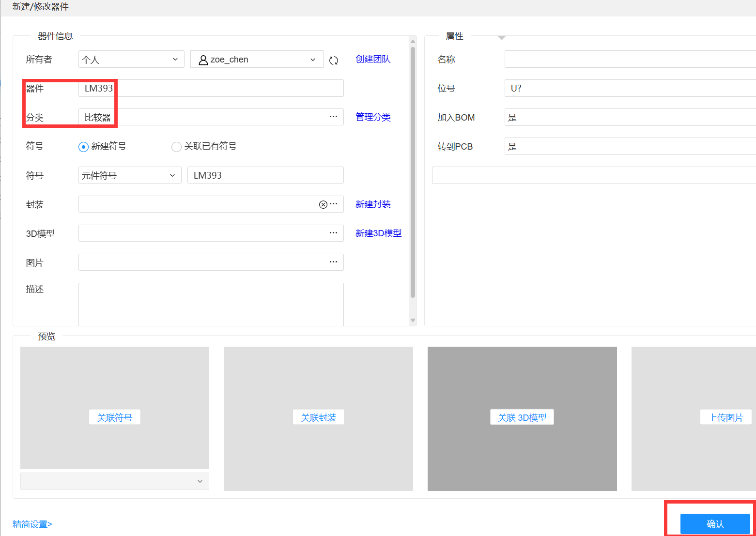This screenshot has height=536, width=756.
Task: Open the 精简设置 link
Action: [x=32, y=524]
